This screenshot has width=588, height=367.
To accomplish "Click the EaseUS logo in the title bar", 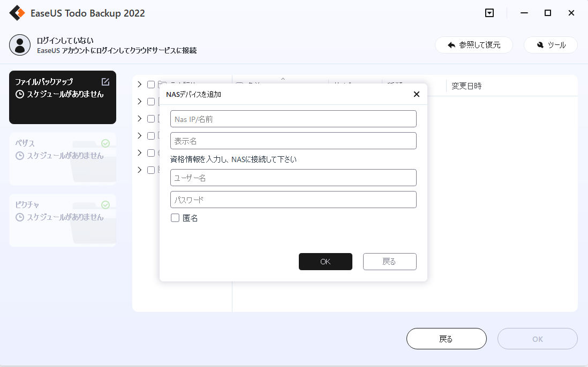I will click(17, 13).
